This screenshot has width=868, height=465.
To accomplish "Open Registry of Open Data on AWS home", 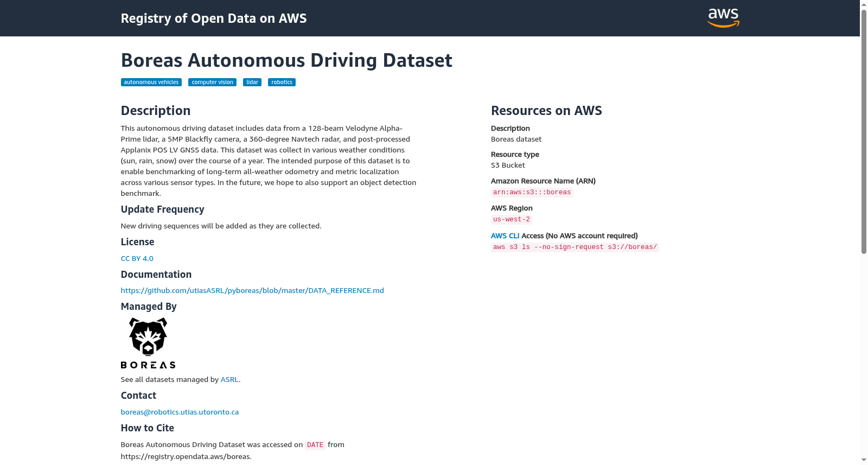I will point(214,18).
